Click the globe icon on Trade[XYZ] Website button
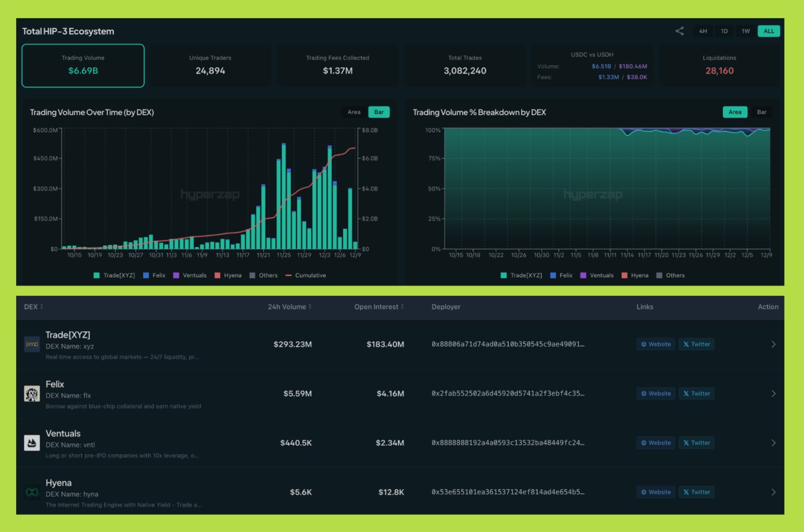This screenshot has height=532, width=804. tap(644, 344)
